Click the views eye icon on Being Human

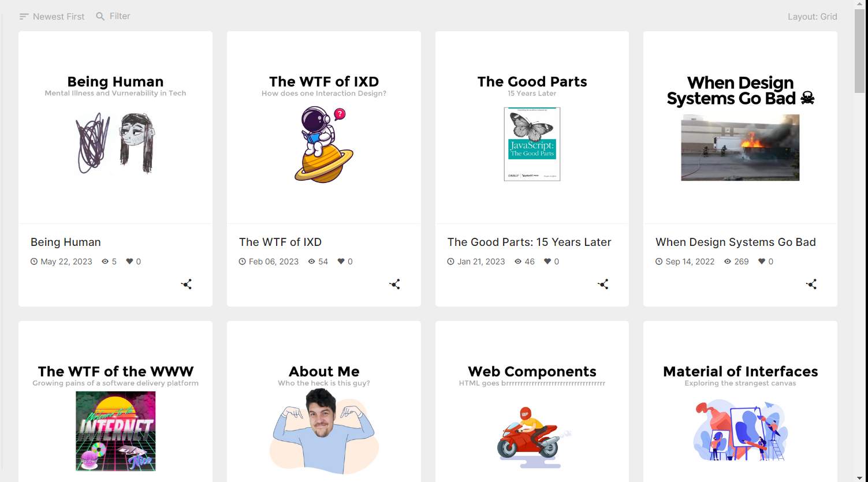[105, 261]
